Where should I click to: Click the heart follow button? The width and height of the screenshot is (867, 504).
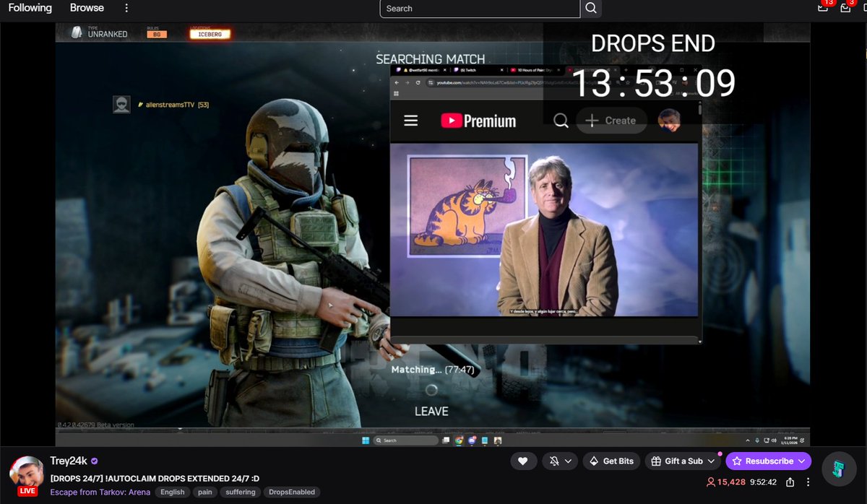(x=523, y=461)
